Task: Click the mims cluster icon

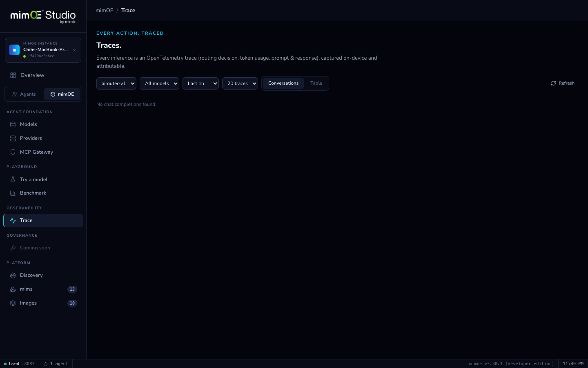Action: [13, 289]
